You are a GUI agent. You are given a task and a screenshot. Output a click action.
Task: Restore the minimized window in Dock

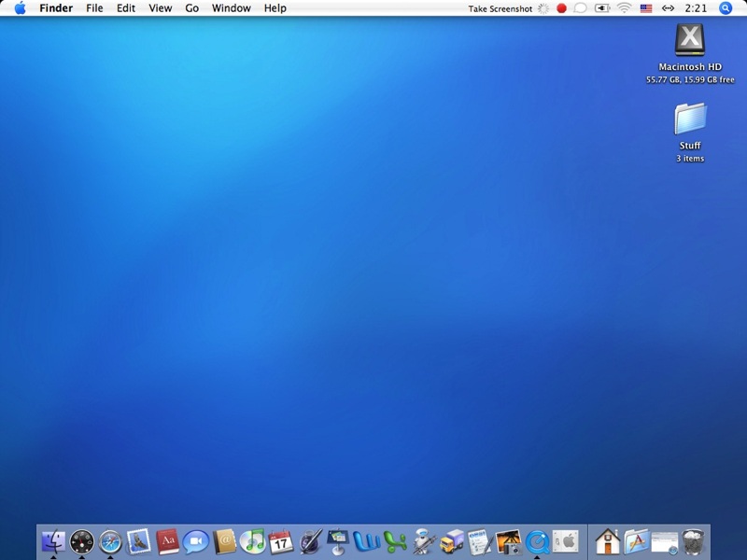click(x=665, y=543)
